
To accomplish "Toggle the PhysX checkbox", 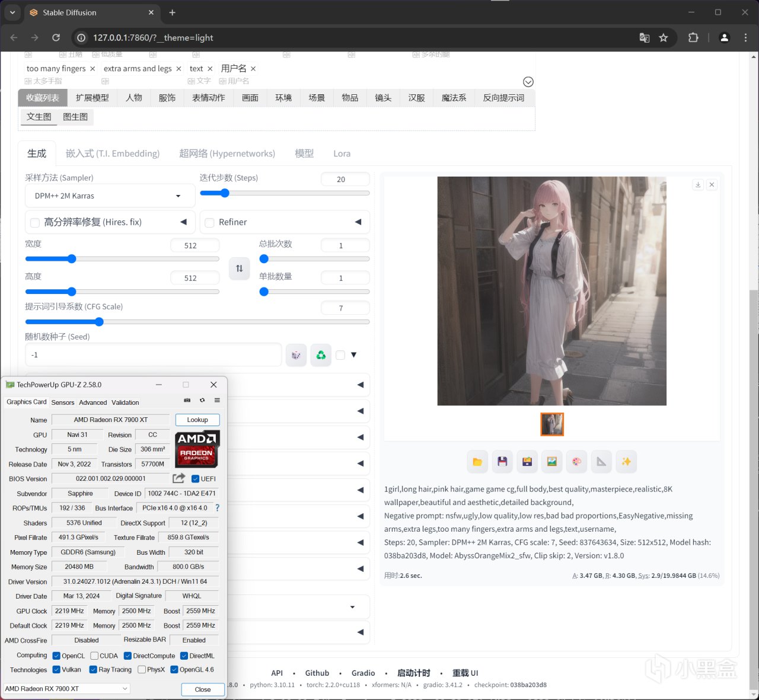I will tap(142, 670).
